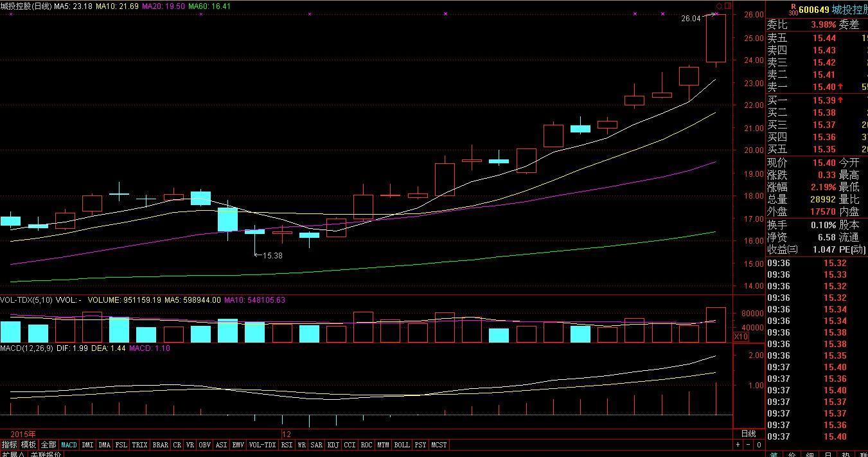
Task: Click the plus zoom button
Action: pyautogui.click(x=738, y=445)
